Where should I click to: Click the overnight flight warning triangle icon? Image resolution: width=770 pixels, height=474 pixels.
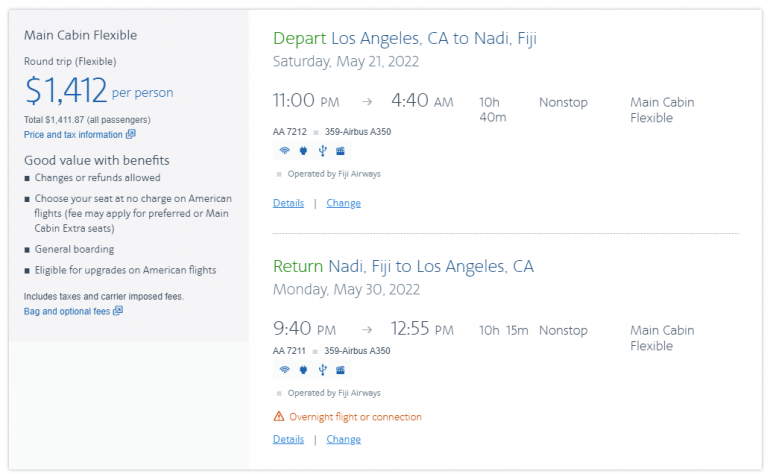[x=278, y=417]
